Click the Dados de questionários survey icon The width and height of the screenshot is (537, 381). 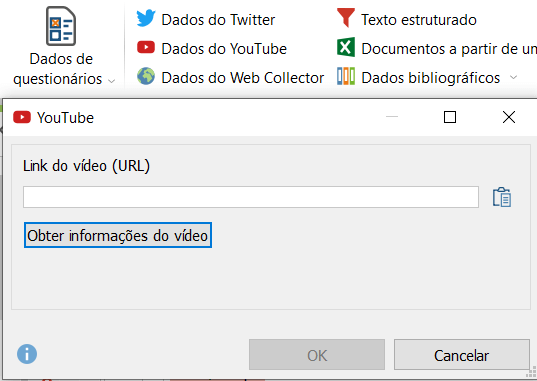click(61, 26)
